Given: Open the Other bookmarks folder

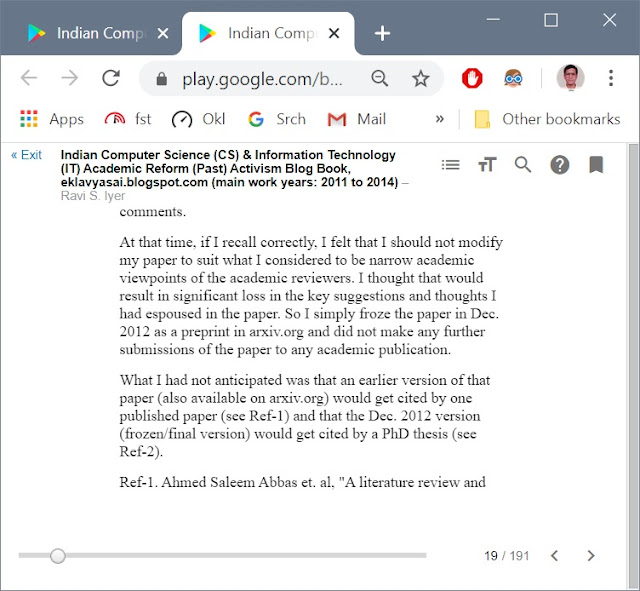Looking at the screenshot, I should click(547, 119).
